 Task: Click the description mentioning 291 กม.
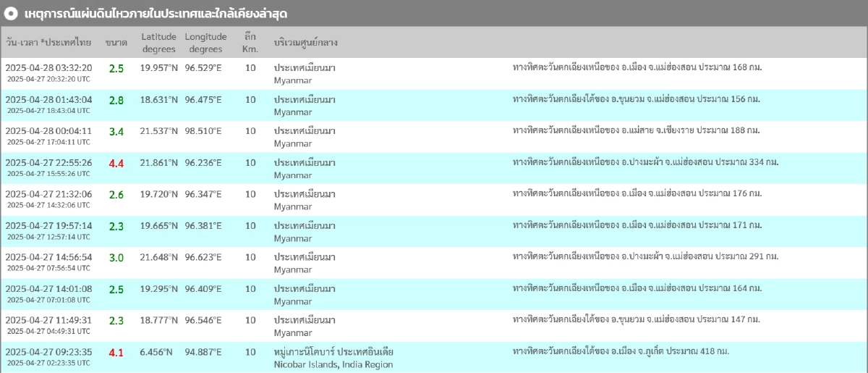[x=645, y=257]
